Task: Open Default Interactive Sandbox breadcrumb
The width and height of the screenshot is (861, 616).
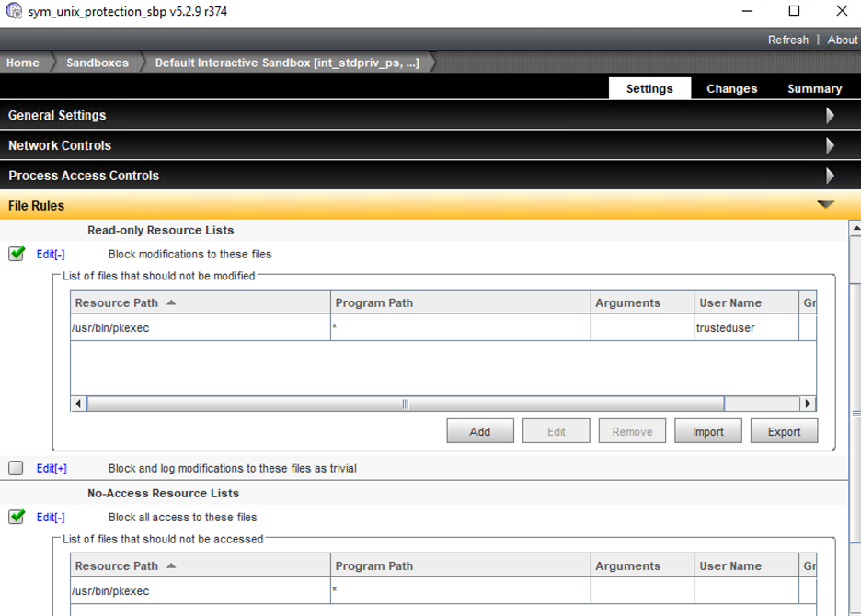Action: (x=287, y=63)
